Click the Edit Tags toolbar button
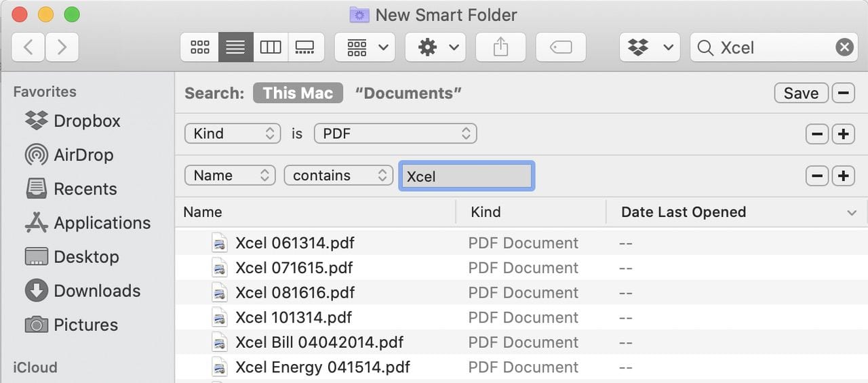868x383 pixels. tap(561, 47)
